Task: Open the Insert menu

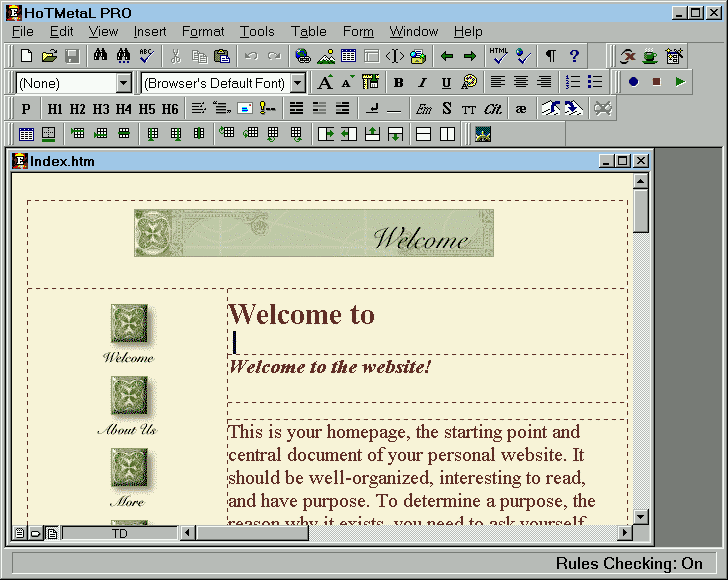Action: tap(150, 32)
